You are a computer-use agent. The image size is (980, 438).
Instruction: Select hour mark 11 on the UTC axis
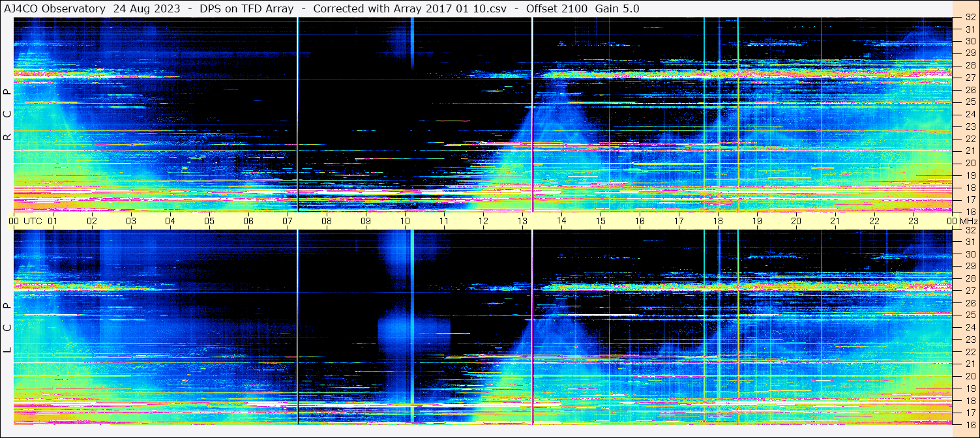tap(444, 221)
